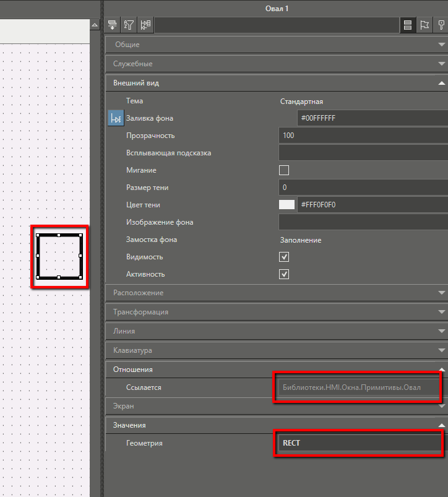Uncheck the Активность checkbox

click(284, 274)
